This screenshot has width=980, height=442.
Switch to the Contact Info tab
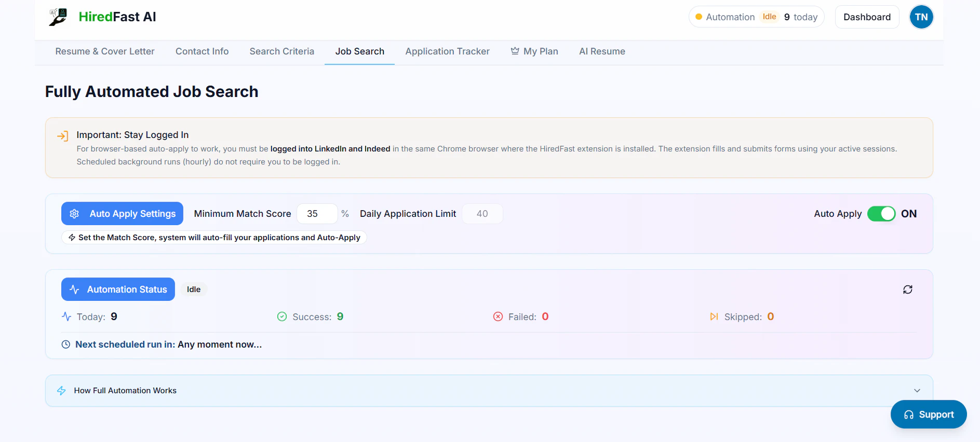click(202, 51)
